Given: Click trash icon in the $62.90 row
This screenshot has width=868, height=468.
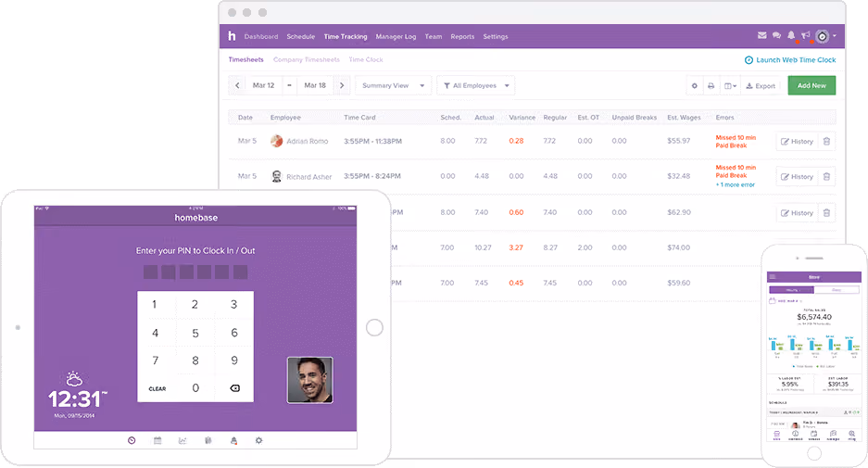Looking at the screenshot, I should [826, 212].
